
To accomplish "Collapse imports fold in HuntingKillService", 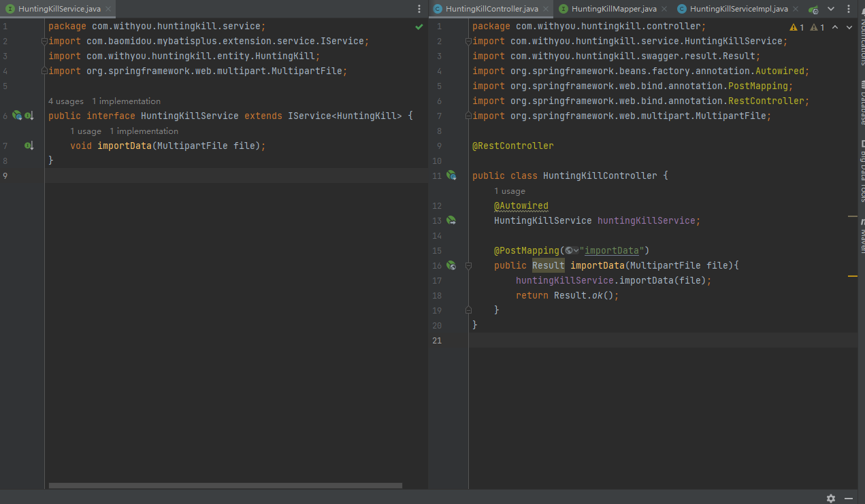I will coord(44,41).
